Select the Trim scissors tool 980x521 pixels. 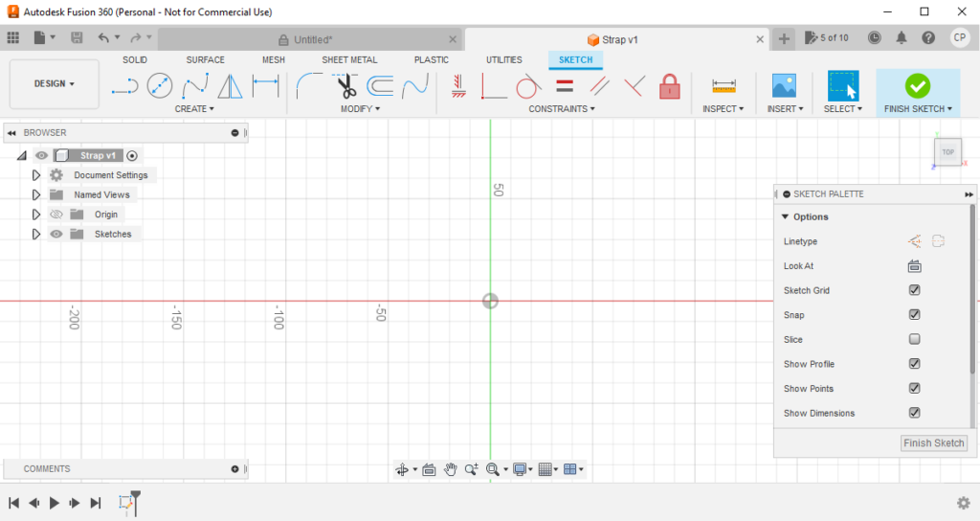[x=345, y=87]
